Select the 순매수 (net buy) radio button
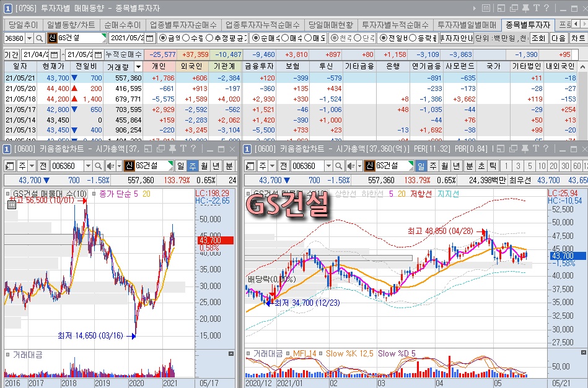The image size is (588, 388). tap(256, 38)
